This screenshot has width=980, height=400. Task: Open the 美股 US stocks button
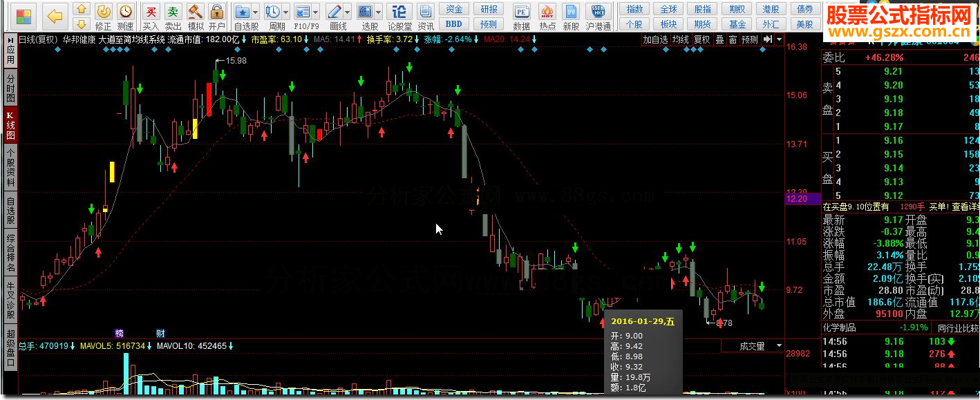click(805, 24)
